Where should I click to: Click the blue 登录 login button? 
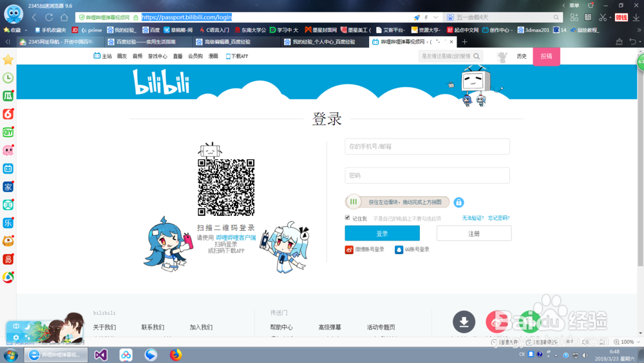tap(382, 233)
